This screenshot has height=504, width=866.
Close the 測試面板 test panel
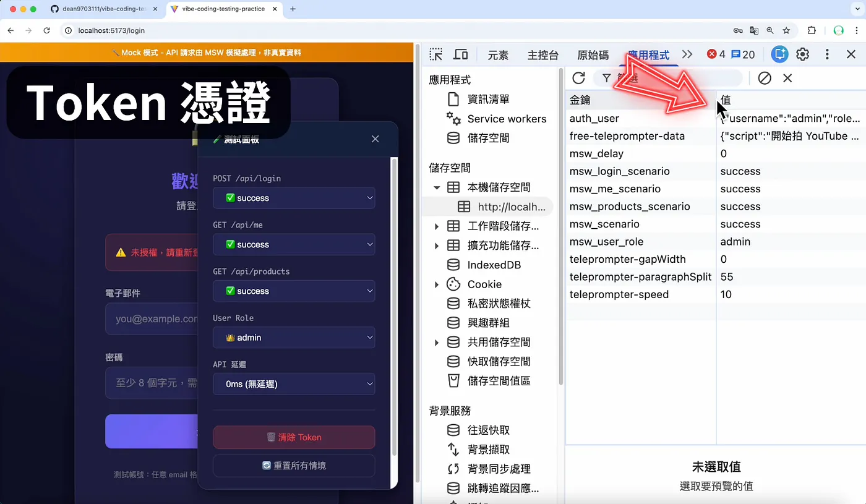point(375,139)
